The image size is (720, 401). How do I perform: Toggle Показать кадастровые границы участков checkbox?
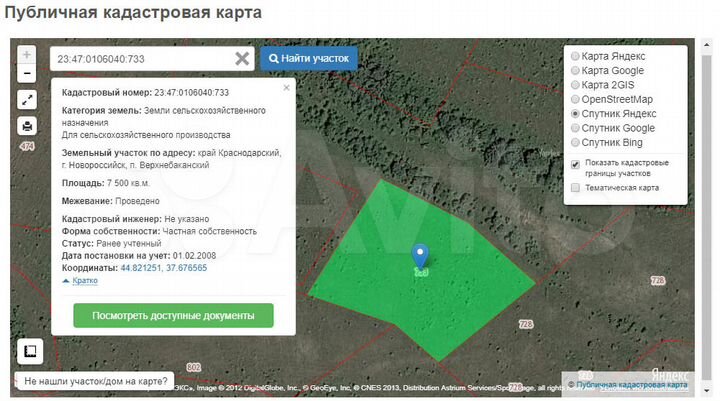click(x=575, y=164)
